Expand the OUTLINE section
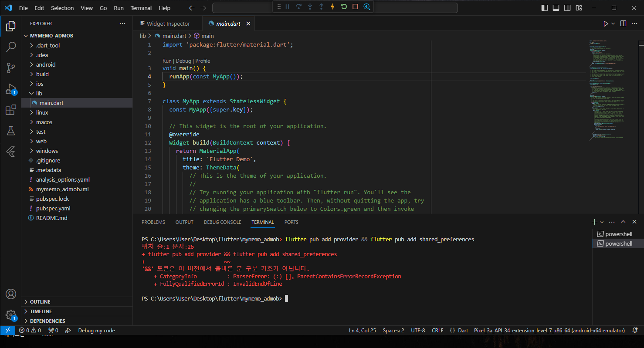Image resolution: width=644 pixels, height=348 pixels. pos(77,302)
